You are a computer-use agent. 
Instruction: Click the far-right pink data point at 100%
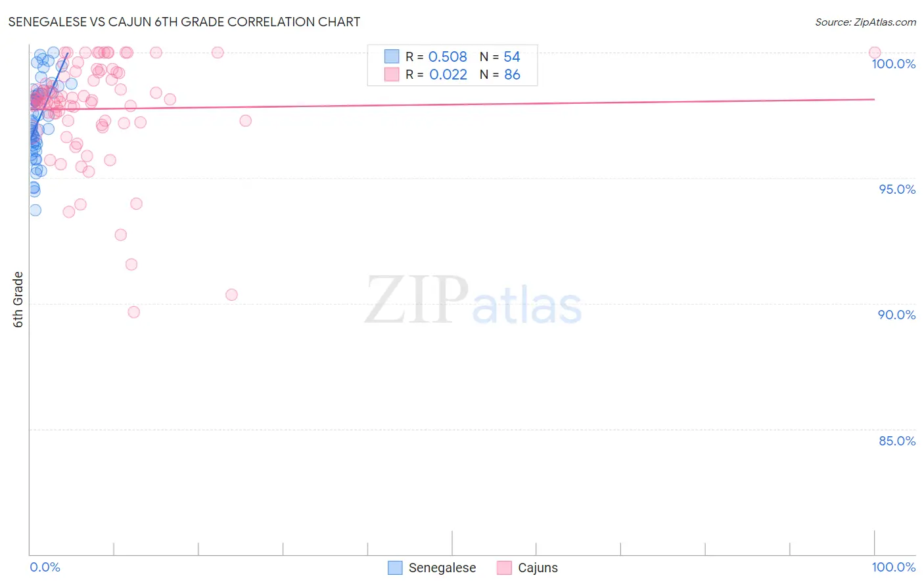click(x=875, y=53)
